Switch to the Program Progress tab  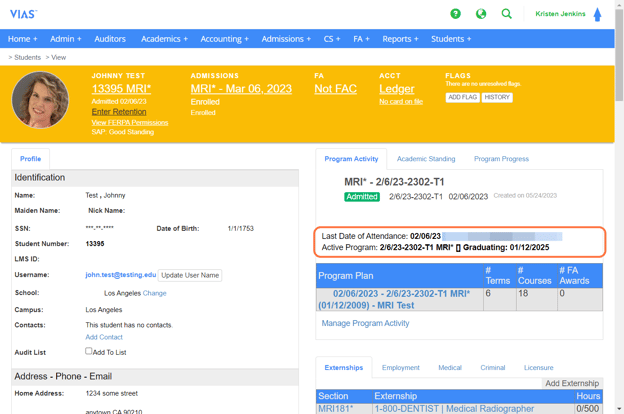coord(501,159)
